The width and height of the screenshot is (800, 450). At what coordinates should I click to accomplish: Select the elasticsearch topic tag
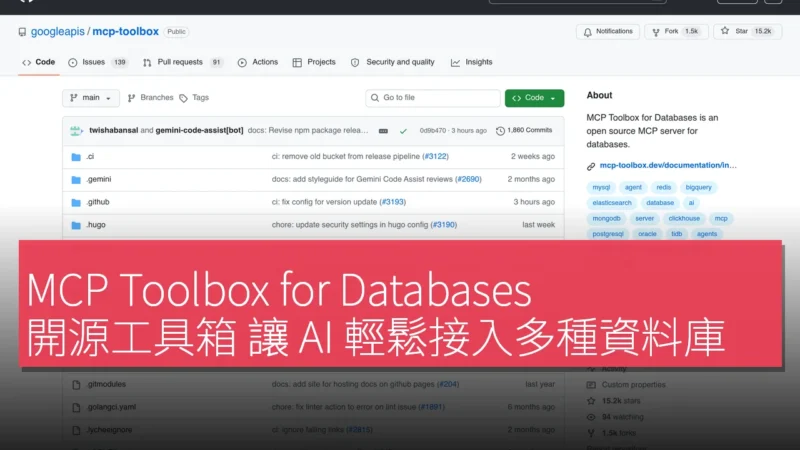tap(612, 203)
